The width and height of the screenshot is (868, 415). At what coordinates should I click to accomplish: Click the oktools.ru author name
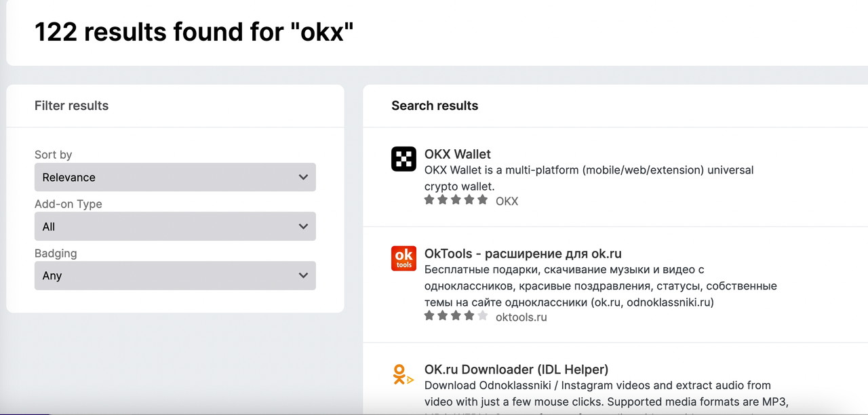pyautogui.click(x=521, y=317)
